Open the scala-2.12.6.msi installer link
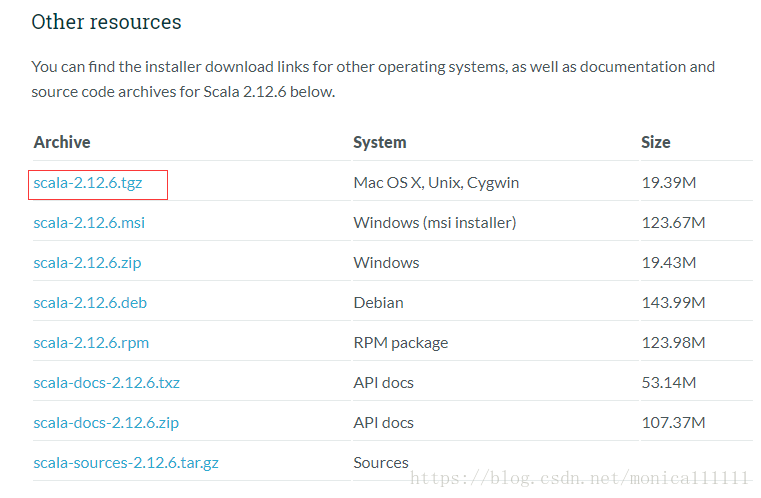 click(89, 223)
